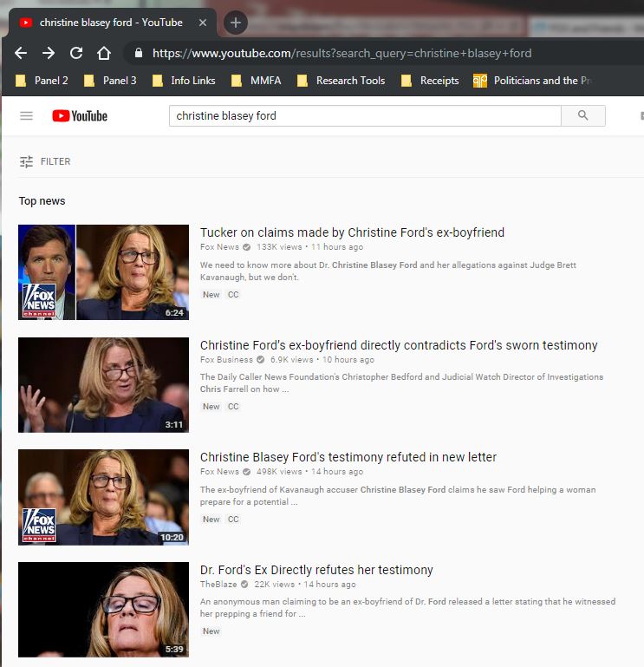Open the Receipts bookmarks folder
The height and width of the screenshot is (667, 644).
(x=430, y=81)
